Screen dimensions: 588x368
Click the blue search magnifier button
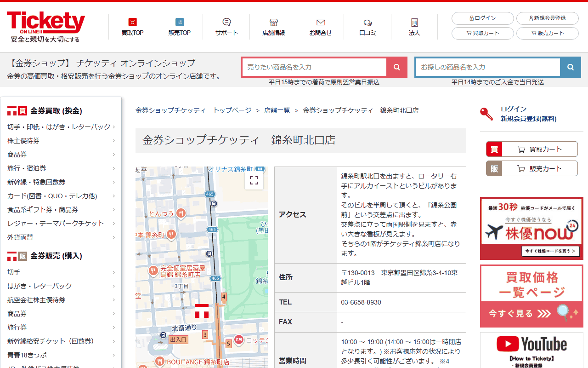(x=571, y=67)
